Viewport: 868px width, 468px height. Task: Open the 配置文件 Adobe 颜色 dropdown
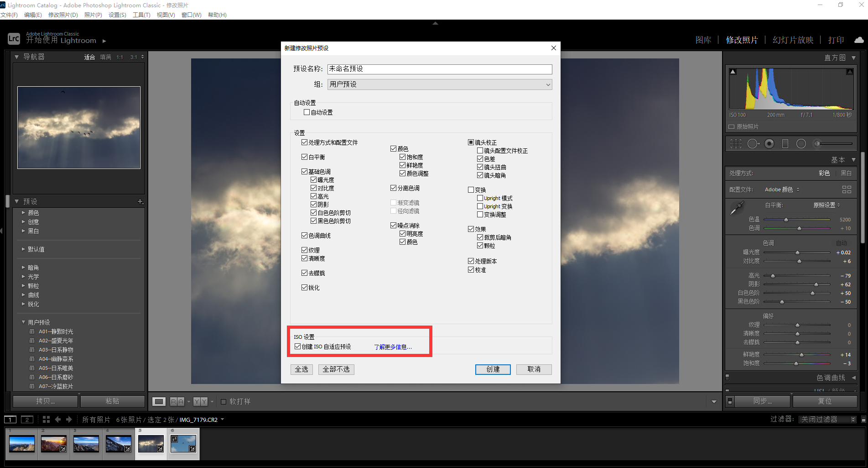[x=782, y=189]
